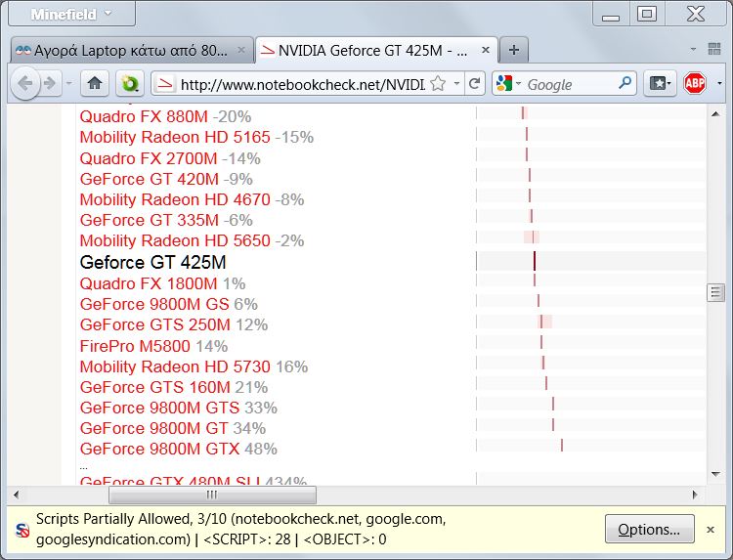
Task: Open the Quadro FX 880M link
Action: coord(144,116)
